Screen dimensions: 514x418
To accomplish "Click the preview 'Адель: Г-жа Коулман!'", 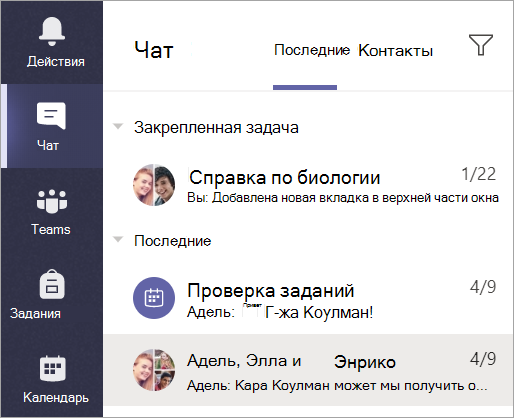I will click(280, 312).
